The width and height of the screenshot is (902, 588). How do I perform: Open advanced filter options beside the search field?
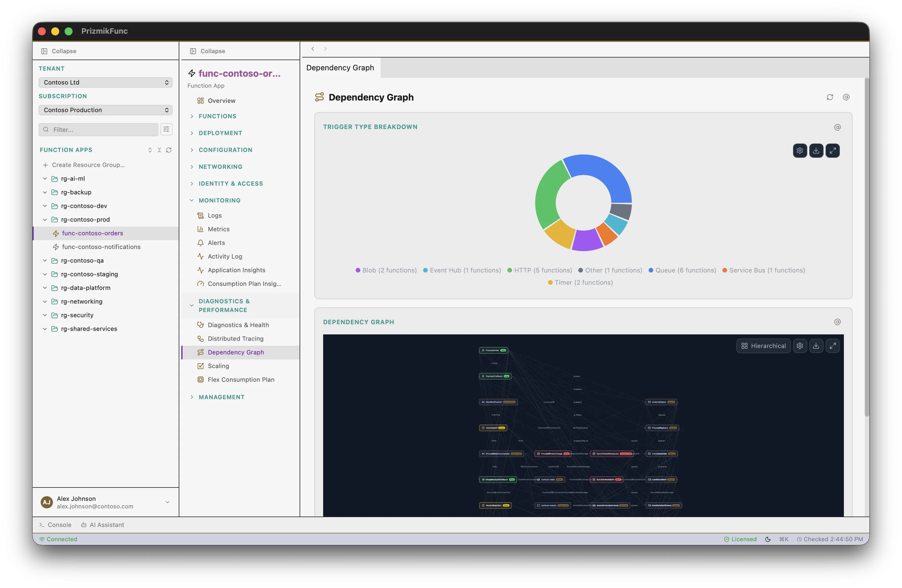[167, 129]
